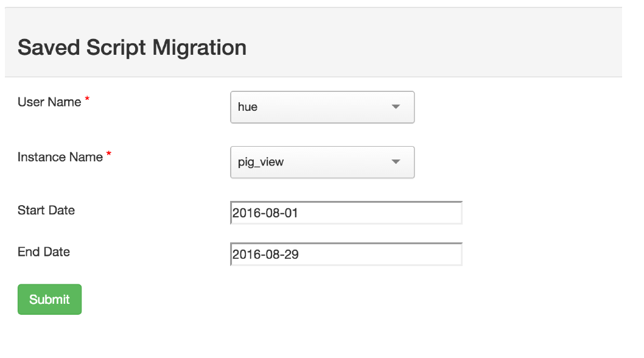
Task: Open the User Name dropdown caret icon
Action: 396,107
